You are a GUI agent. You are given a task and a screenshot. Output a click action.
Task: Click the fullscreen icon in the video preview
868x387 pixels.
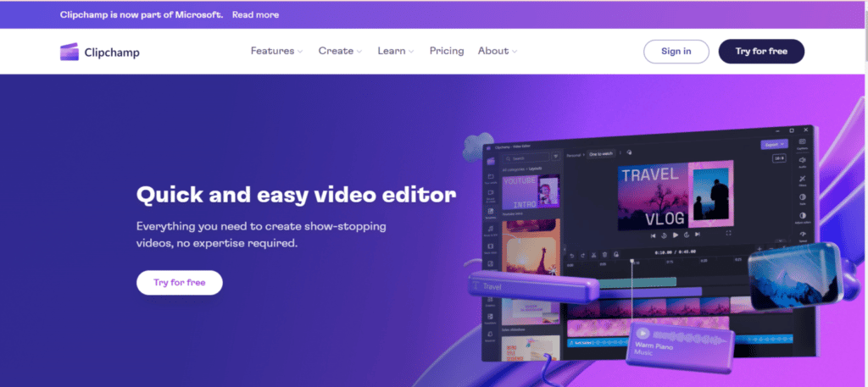pyautogui.click(x=727, y=234)
